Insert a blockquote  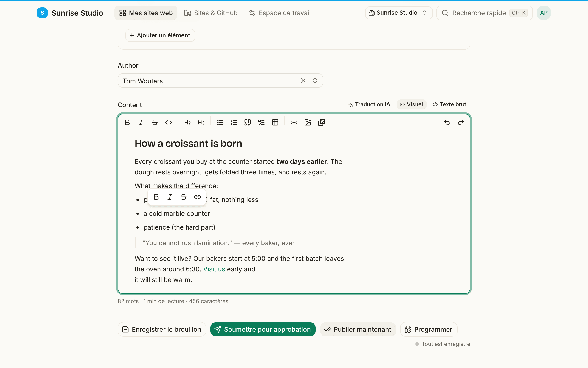tap(248, 122)
